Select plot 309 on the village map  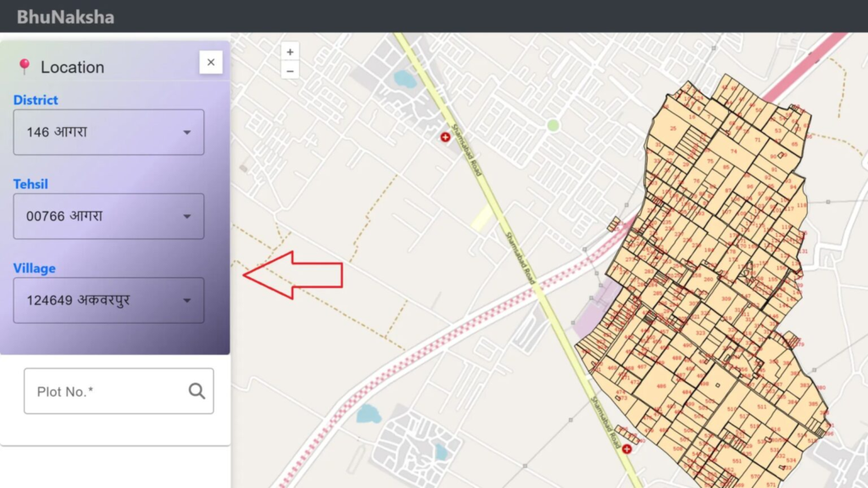point(726,299)
